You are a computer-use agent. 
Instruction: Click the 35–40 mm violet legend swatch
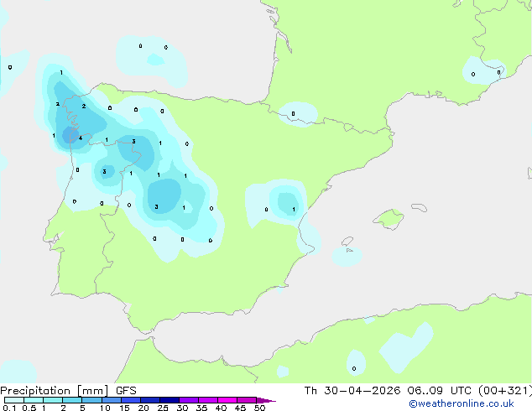tap(208, 400)
